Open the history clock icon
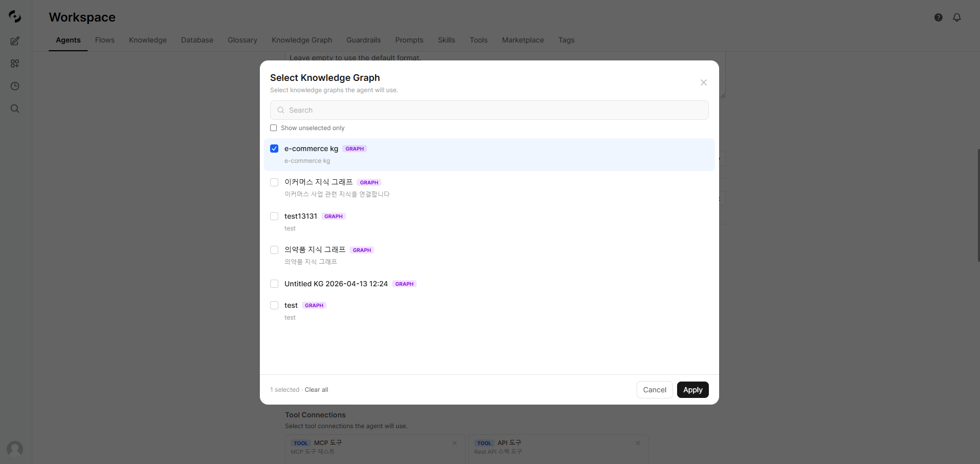Viewport: 980px width, 464px height. [x=15, y=86]
